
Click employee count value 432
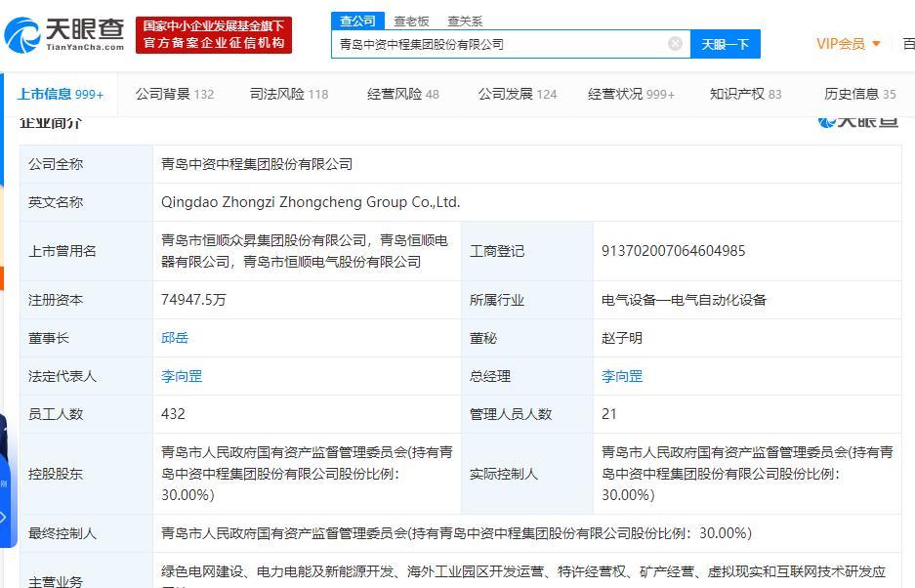click(x=173, y=414)
